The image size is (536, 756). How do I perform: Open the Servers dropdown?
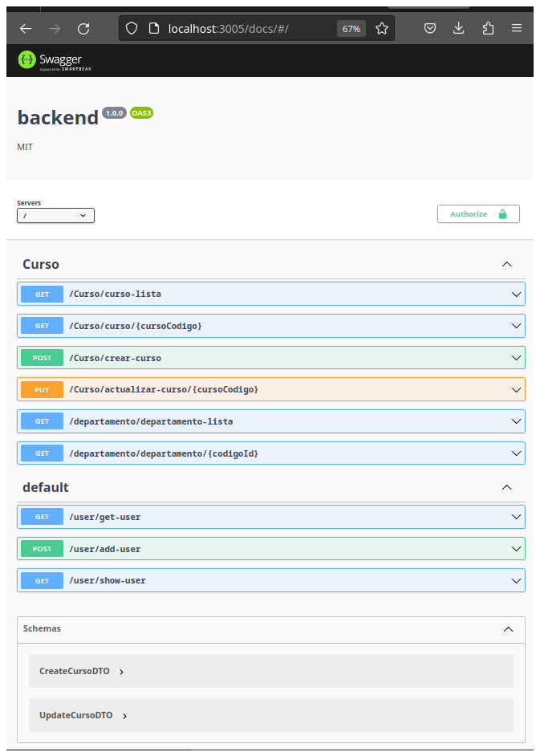(x=55, y=215)
